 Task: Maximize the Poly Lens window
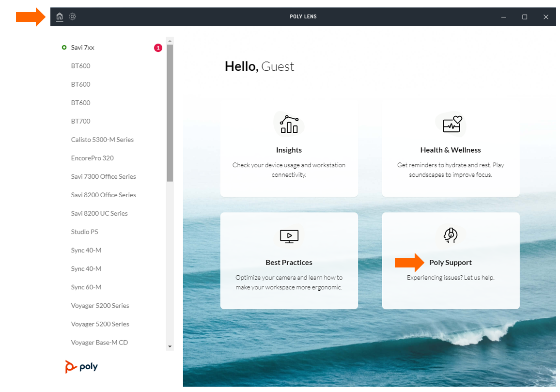524,17
